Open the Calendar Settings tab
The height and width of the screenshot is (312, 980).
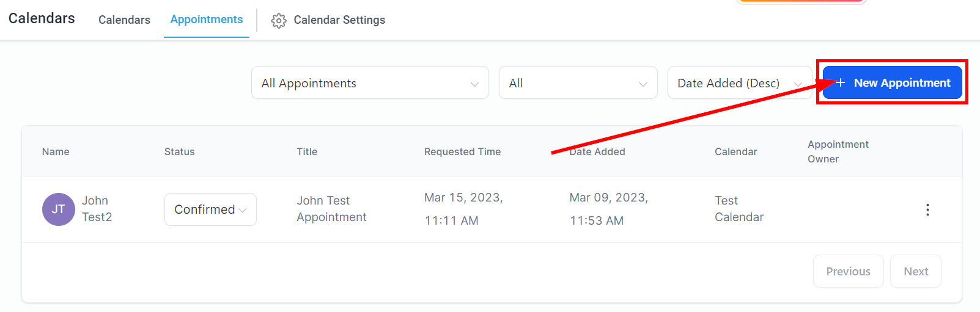click(339, 20)
